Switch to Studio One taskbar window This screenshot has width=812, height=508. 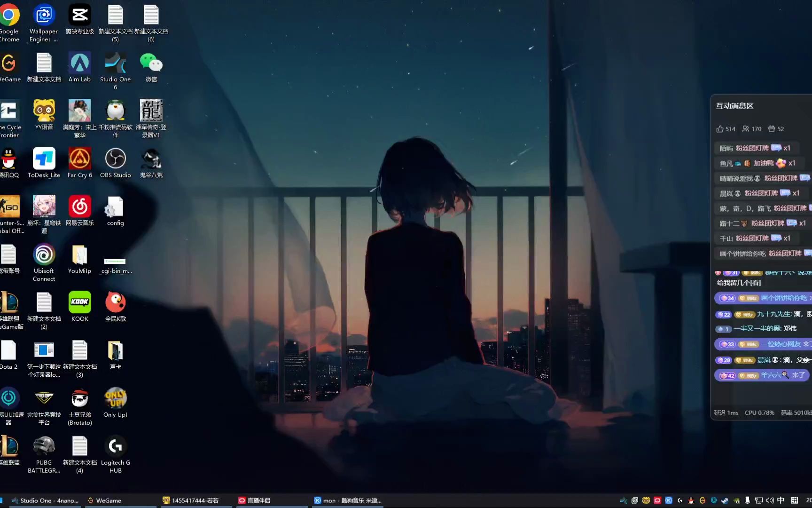45,500
